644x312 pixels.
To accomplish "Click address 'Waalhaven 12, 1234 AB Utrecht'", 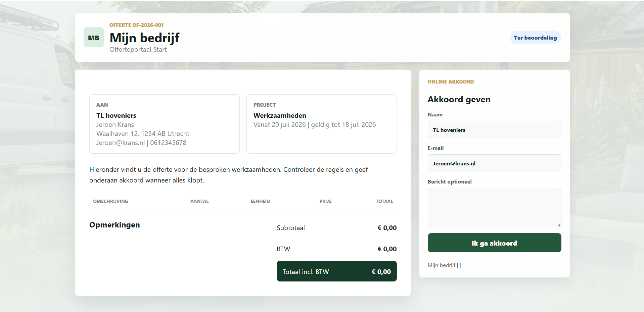I will [x=143, y=134].
